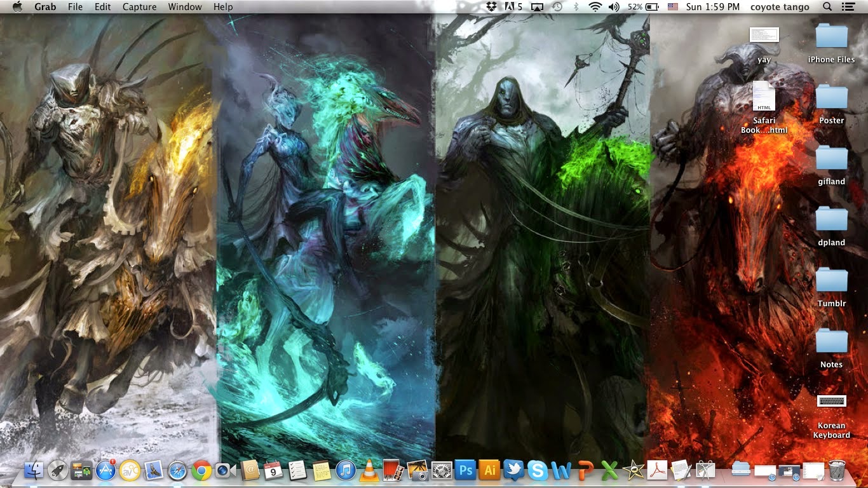Launch Launchpad rocket icon in Dock
The width and height of the screenshot is (868, 488).
58,470
